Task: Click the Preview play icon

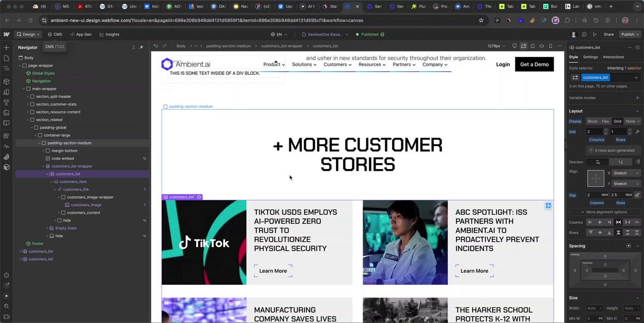Action: point(595,34)
